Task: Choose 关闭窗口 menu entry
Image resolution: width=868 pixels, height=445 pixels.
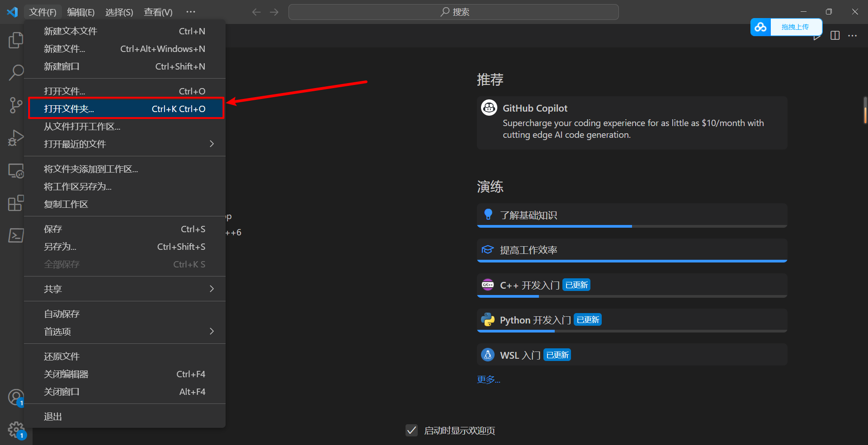Action: coord(125,392)
